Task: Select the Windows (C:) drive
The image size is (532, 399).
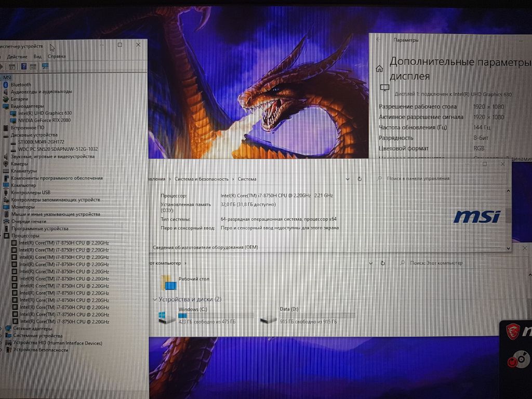Action: (x=206, y=315)
